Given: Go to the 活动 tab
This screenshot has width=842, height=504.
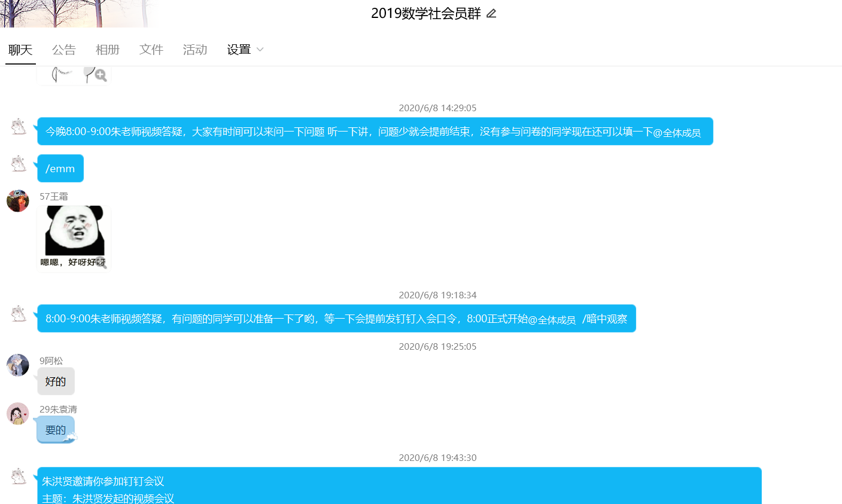Looking at the screenshot, I should 195,50.
